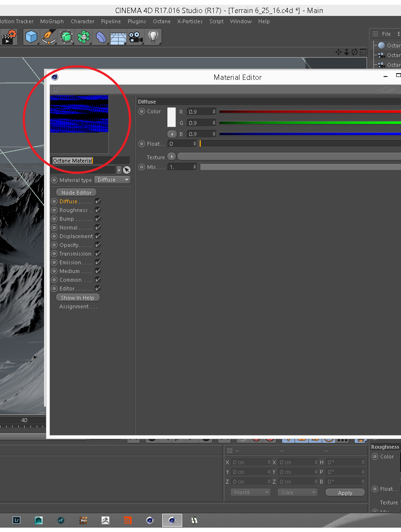This screenshot has width=401, height=532.
Task: Open the subdivision surface generators icon
Action: pos(66,37)
